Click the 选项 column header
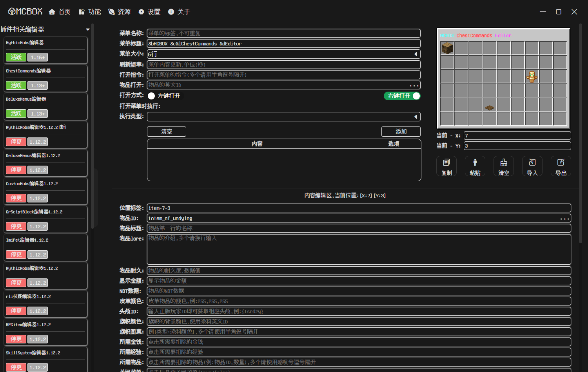Screen dimensions: 588x372 394,144
